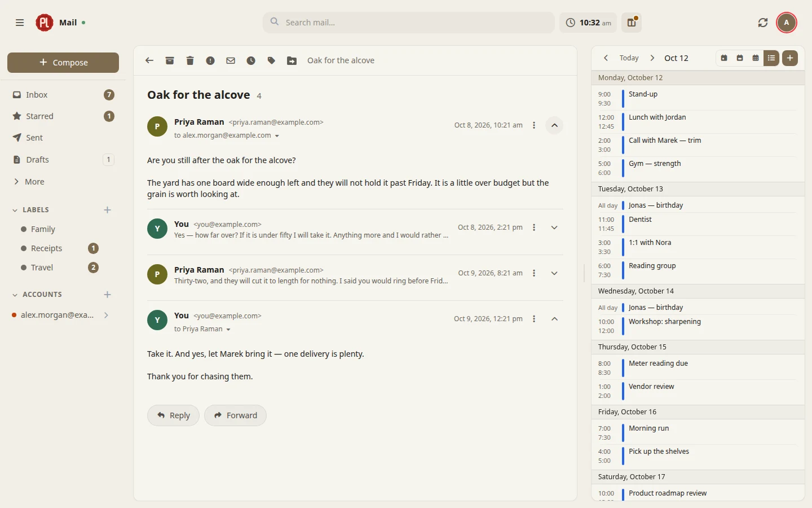The image size is (812, 508).
Task: Collapse your Oct 9, 12:21 pm message
Action: point(554,319)
